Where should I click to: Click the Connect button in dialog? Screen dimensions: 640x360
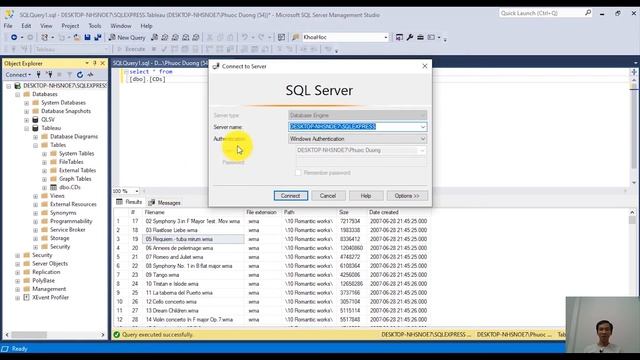click(x=291, y=196)
